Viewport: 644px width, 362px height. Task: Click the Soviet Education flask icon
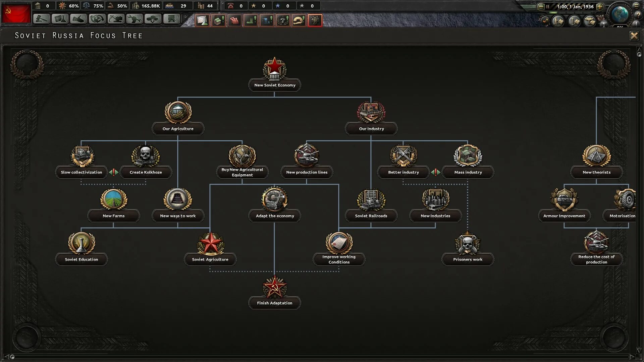(81, 243)
